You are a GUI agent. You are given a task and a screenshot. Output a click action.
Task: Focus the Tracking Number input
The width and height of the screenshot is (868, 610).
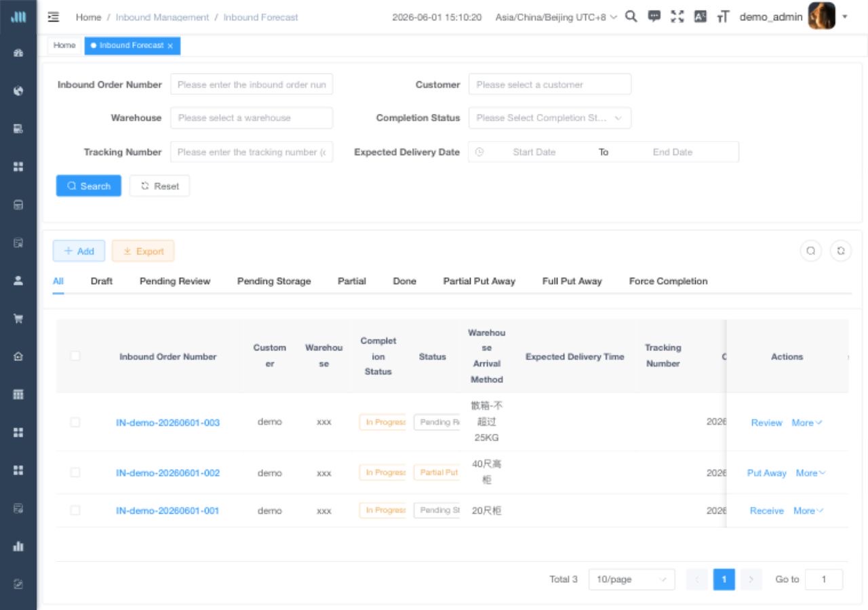coord(252,152)
